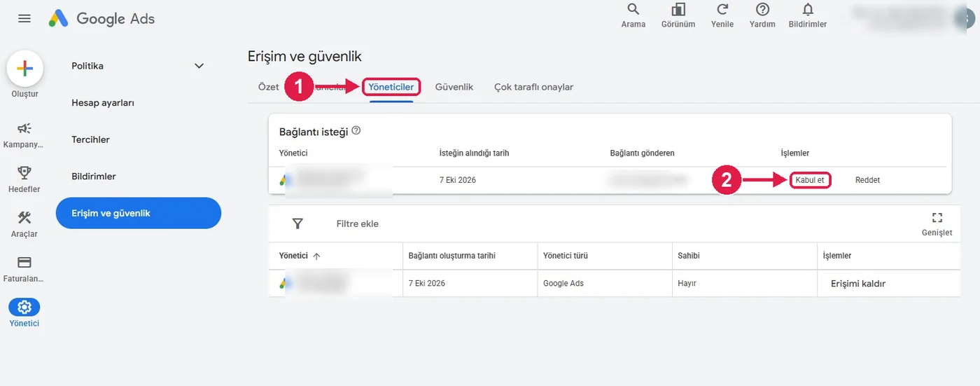This screenshot has height=386, width=980.
Task: Click 7 Eki 2026 in managers table
Action: click(x=426, y=284)
